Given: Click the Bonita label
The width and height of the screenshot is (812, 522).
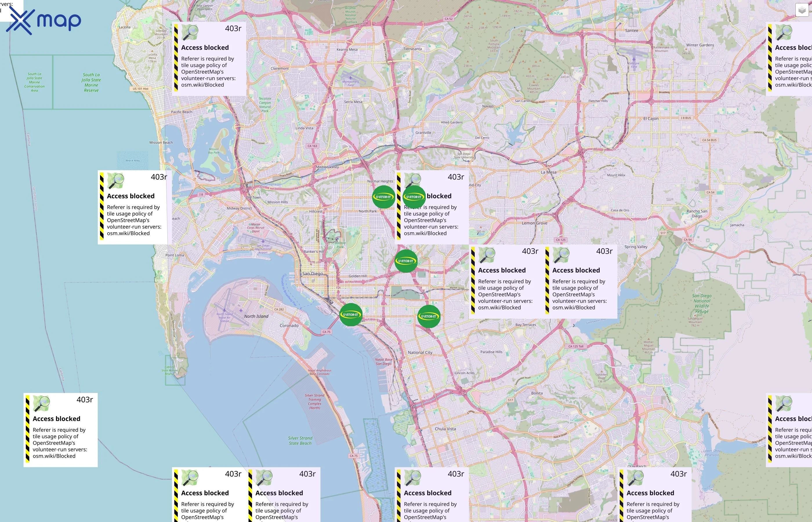Looking at the screenshot, I should (537, 393).
